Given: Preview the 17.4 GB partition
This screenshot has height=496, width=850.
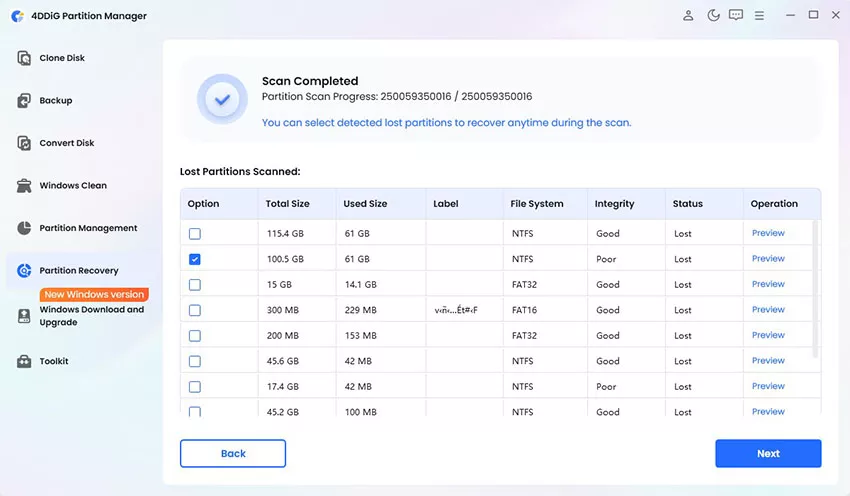Looking at the screenshot, I should pyautogui.click(x=768, y=386).
